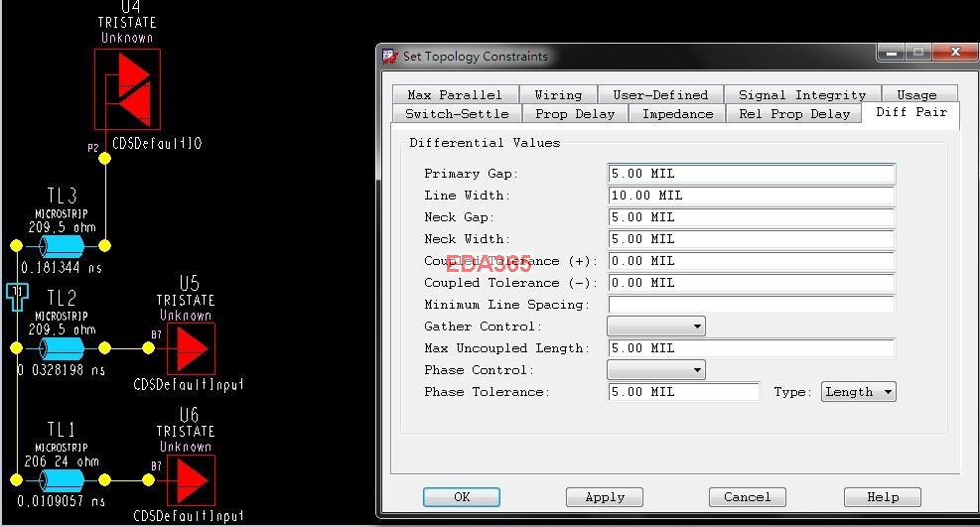The height and width of the screenshot is (527, 980).
Task: Click the Minimum Line Spacing field
Action: click(752, 305)
